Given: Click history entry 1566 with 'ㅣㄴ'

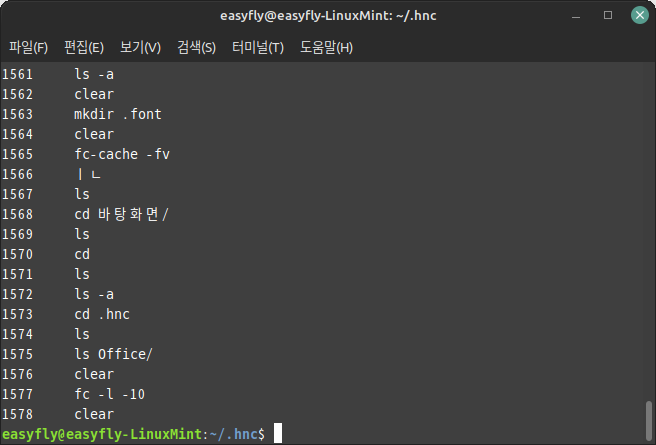Looking at the screenshot, I should [x=51, y=174].
